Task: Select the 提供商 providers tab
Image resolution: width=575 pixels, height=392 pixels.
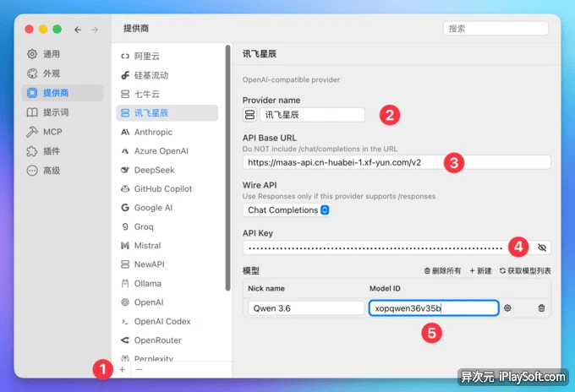Action: [x=63, y=93]
